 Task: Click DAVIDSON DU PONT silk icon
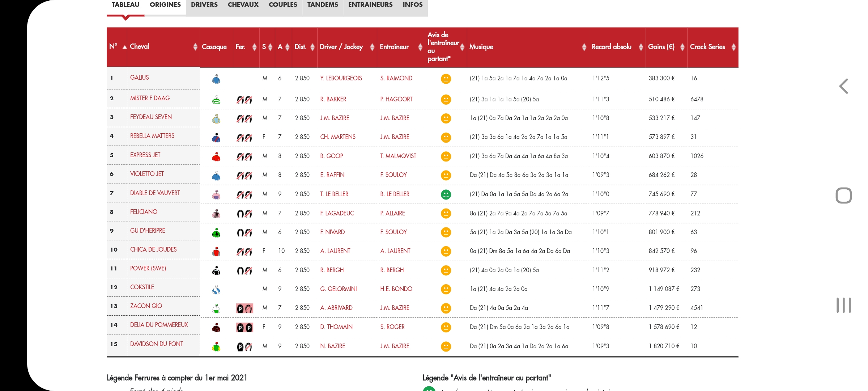216,347
